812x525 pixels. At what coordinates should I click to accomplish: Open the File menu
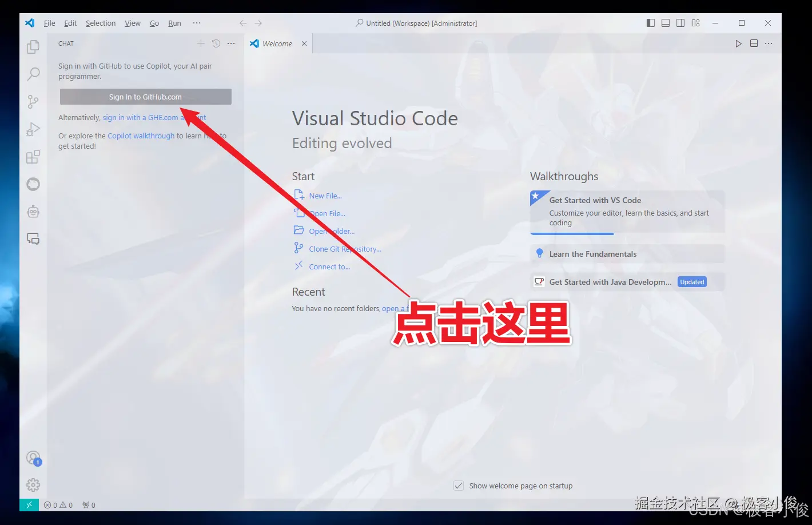point(50,23)
